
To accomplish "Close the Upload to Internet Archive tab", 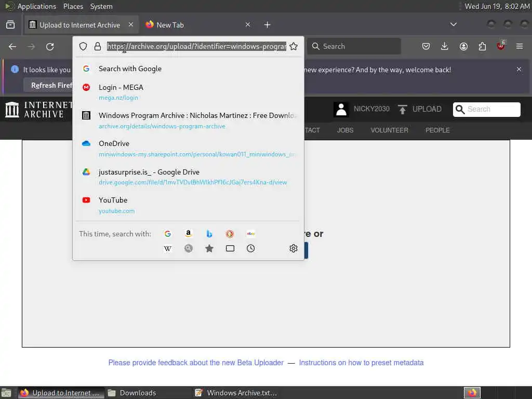I will tap(131, 24).
